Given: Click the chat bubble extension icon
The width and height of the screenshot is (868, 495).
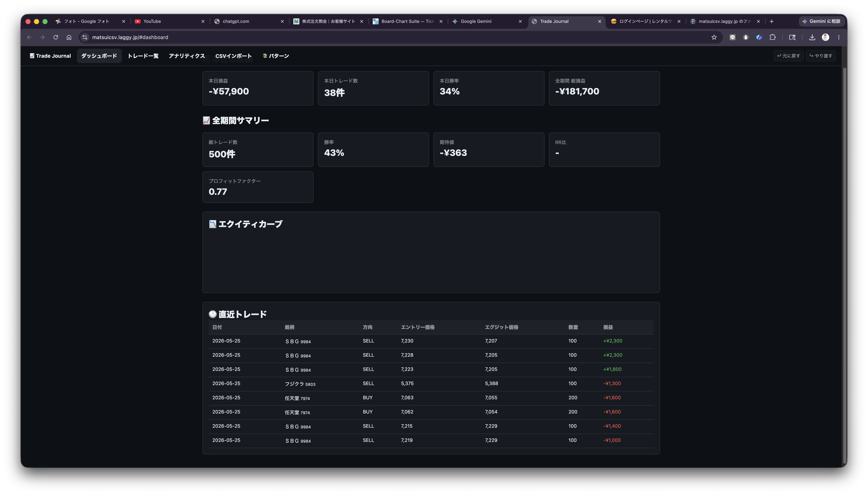Looking at the screenshot, I should 733,37.
